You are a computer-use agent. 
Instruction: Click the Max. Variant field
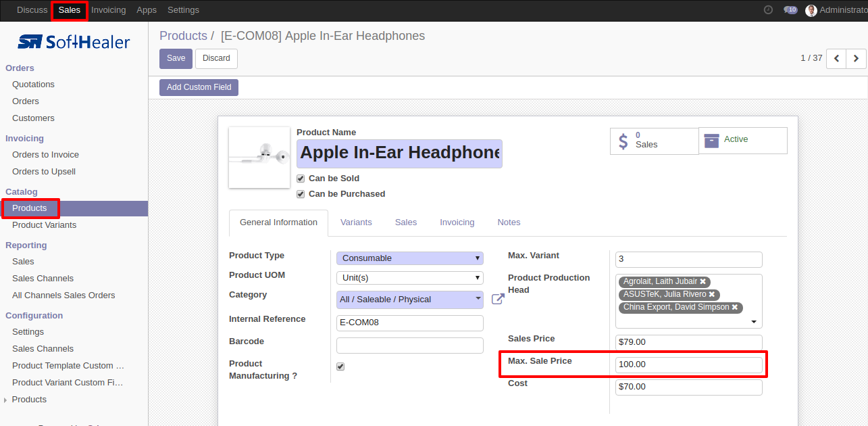689,260
